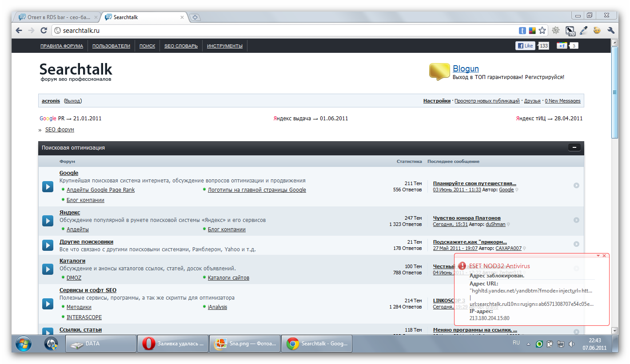The width and height of the screenshot is (630, 364).
Task: Open the 0 New Messages link
Action: coord(562,101)
